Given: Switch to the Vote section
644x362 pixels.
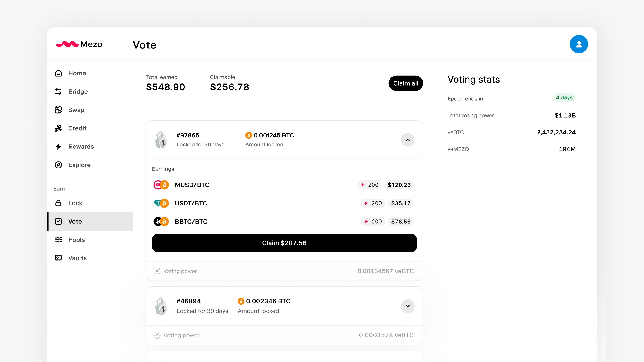Looking at the screenshot, I should tap(75, 221).
